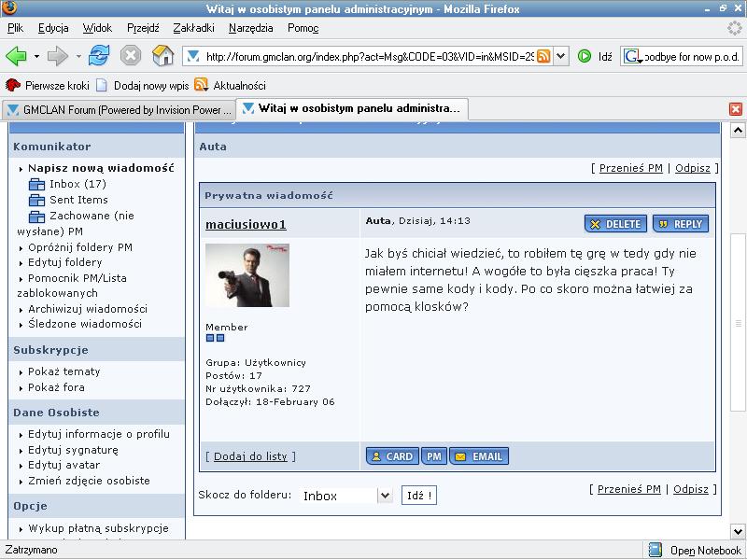
Task: Click the user avatar image
Action: click(247, 275)
